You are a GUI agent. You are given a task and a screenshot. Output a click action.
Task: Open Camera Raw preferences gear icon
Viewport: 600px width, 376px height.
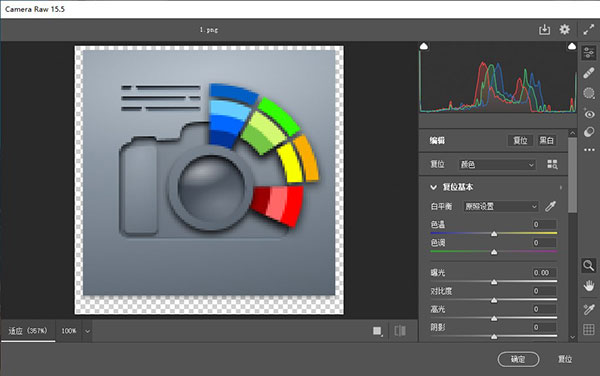(x=564, y=29)
